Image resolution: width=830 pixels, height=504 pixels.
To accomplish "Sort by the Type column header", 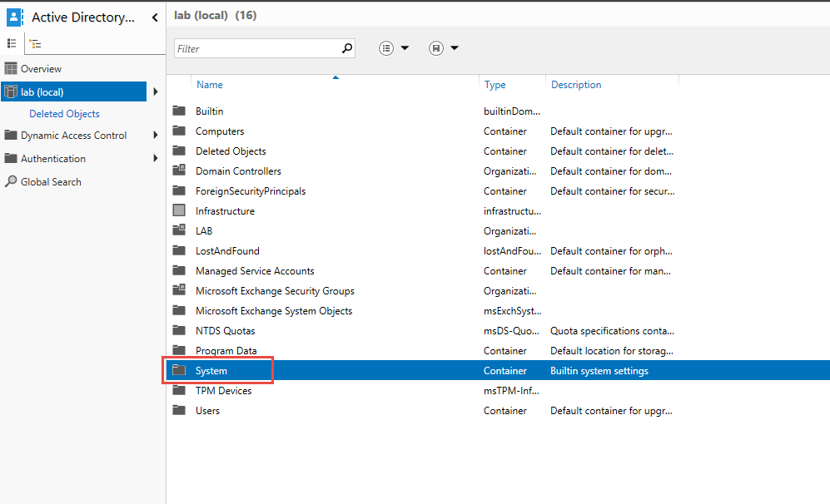I will pyautogui.click(x=495, y=85).
